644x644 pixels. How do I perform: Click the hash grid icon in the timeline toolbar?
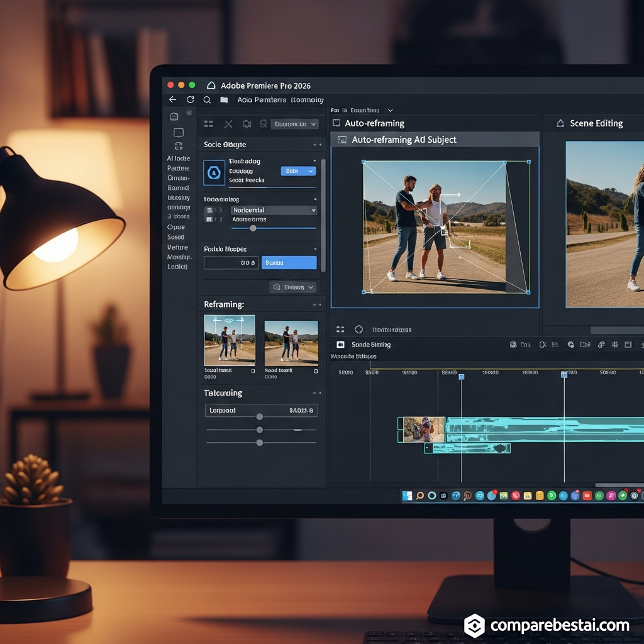[x=615, y=345]
